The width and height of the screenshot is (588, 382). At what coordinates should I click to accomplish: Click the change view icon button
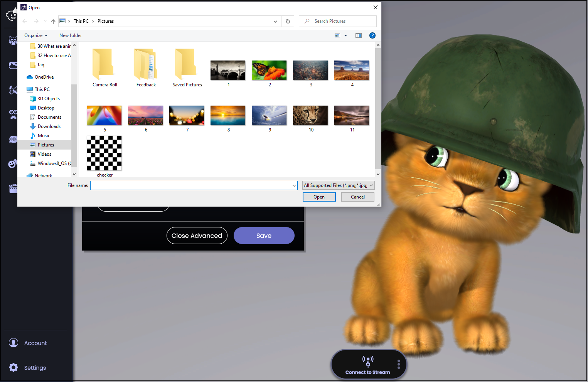pyautogui.click(x=337, y=35)
